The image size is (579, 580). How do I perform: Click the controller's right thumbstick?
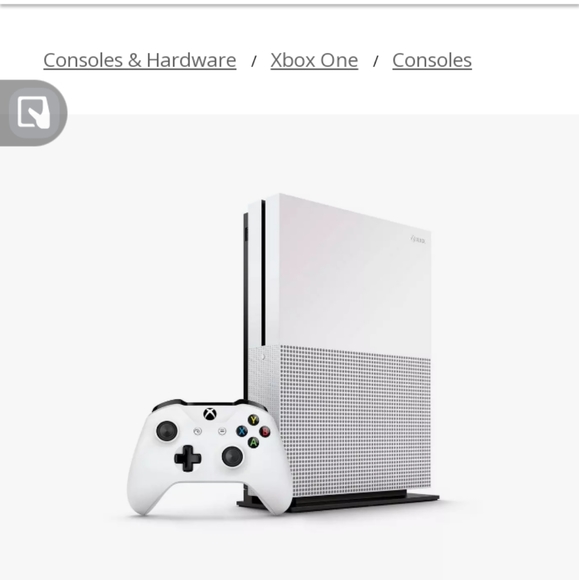tap(232, 456)
